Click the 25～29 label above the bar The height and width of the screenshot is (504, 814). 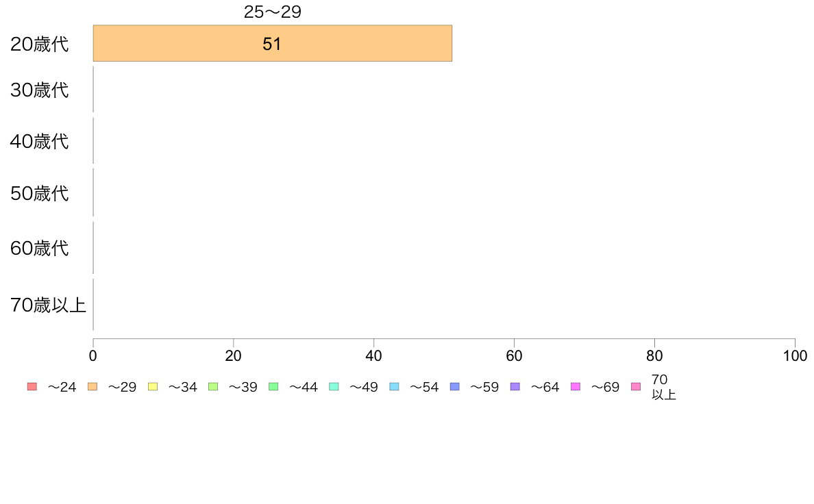(273, 12)
